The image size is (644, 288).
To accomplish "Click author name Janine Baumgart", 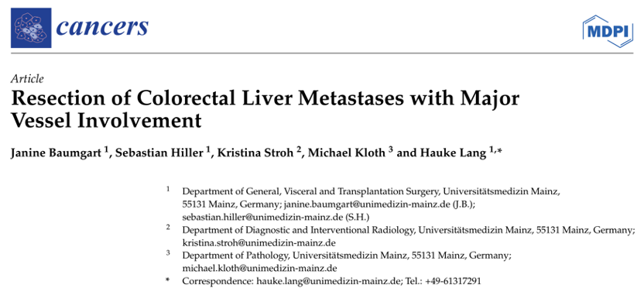I will 57,153.
